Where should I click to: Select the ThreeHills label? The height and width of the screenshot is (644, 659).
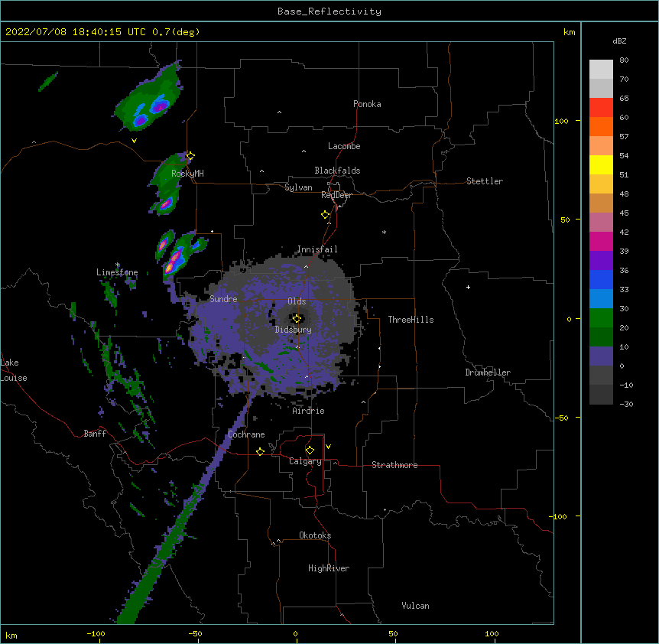tap(411, 320)
